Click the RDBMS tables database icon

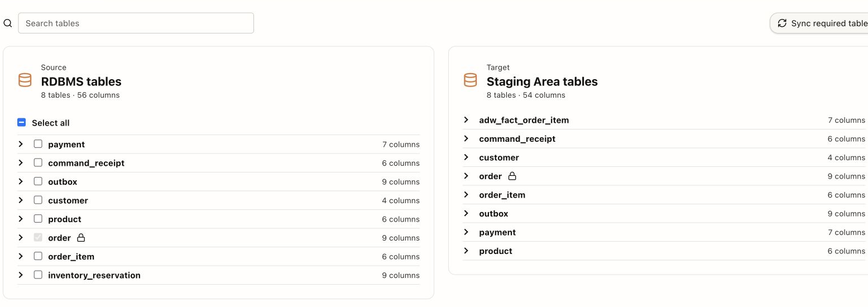25,80
